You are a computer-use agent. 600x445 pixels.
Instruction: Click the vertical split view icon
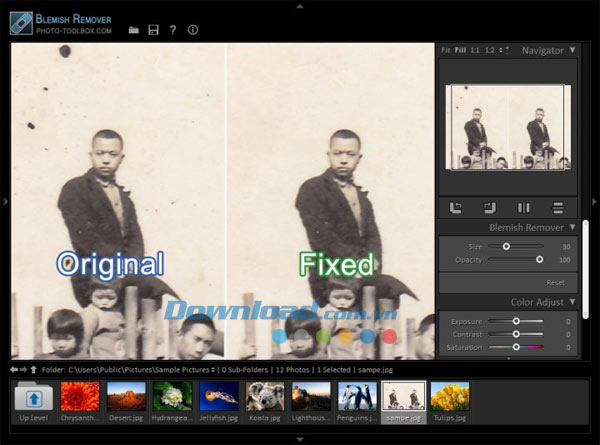tap(524, 208)
